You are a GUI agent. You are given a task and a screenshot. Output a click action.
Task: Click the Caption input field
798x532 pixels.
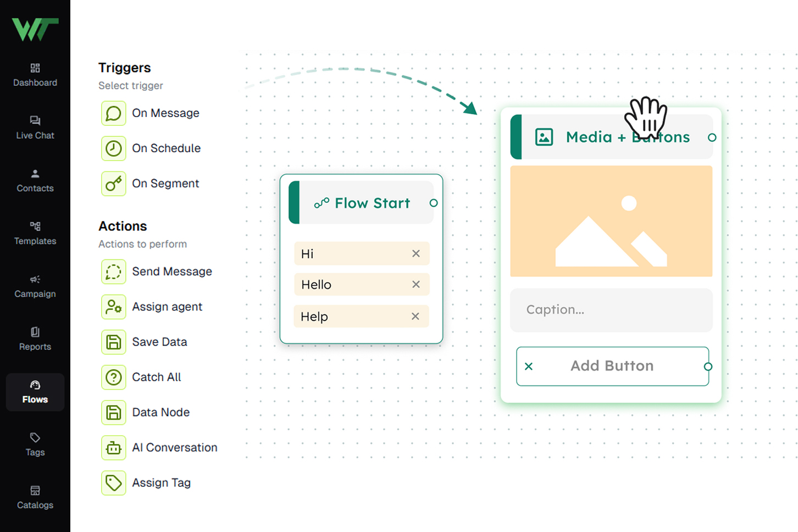[611, 310]
